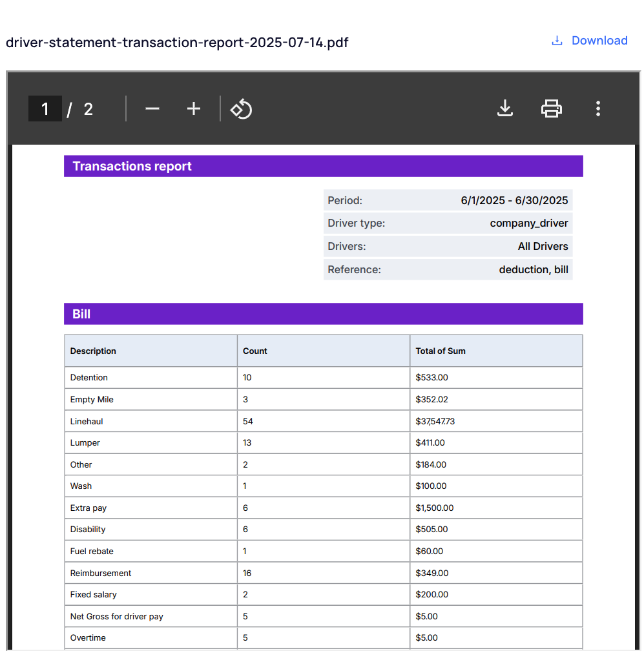Click the Transactions report heading
The image size is (644, 651).
(132, 166)
